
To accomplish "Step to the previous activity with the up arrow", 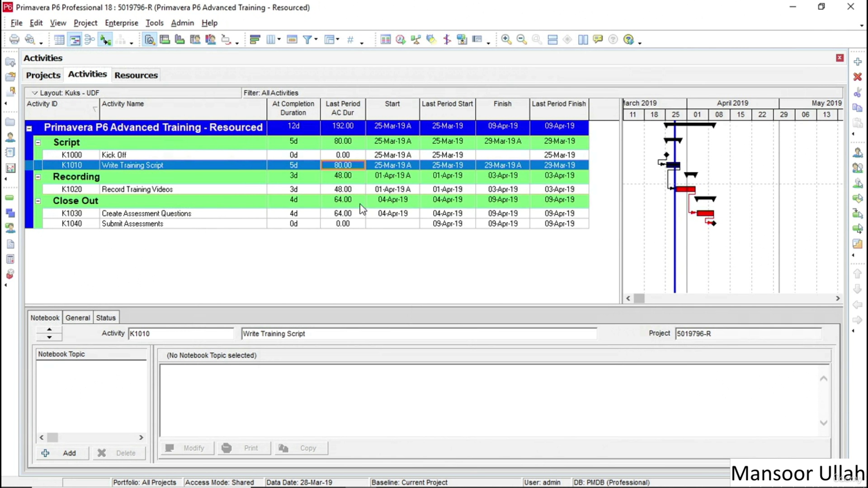I will pyautogui.click(x=49, y=329).
